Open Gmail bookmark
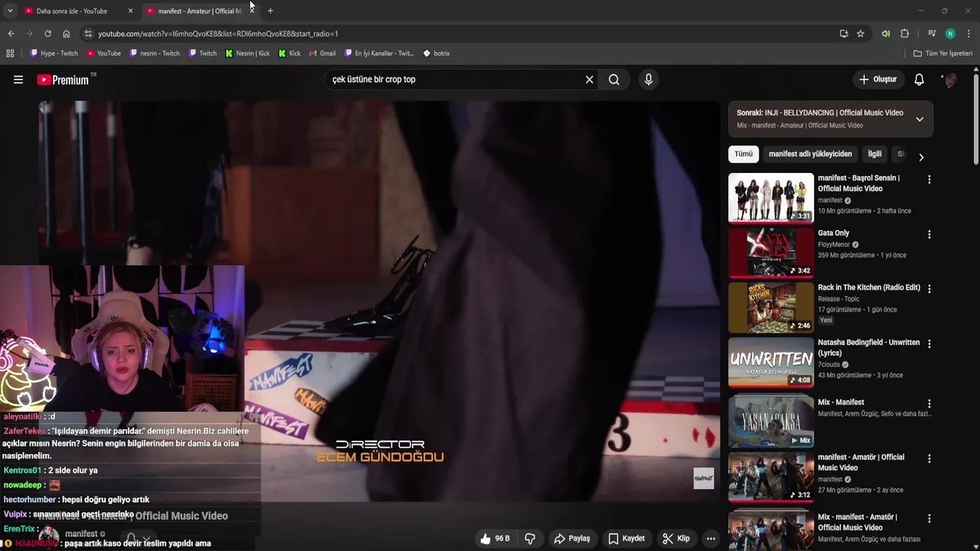 tap(322, 54)
